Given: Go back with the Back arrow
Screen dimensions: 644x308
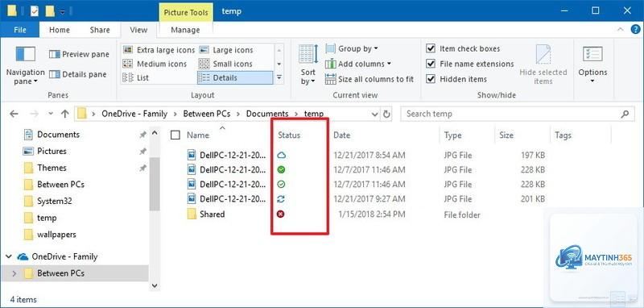Looking at the screenshot, I should 14,114.
